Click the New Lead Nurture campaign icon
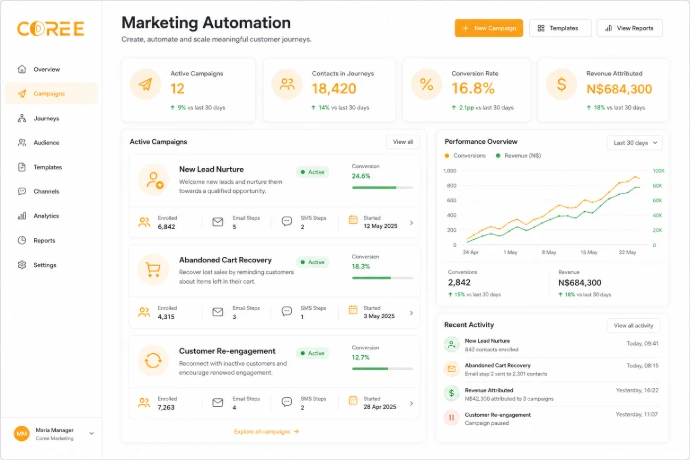The image size is (690, 460). coord(154,180)
